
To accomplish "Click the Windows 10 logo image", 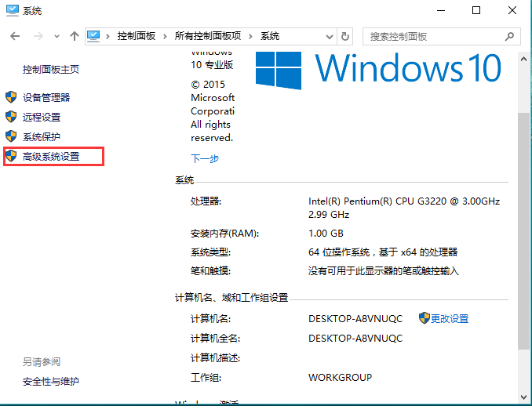I will tap(378, 69).
